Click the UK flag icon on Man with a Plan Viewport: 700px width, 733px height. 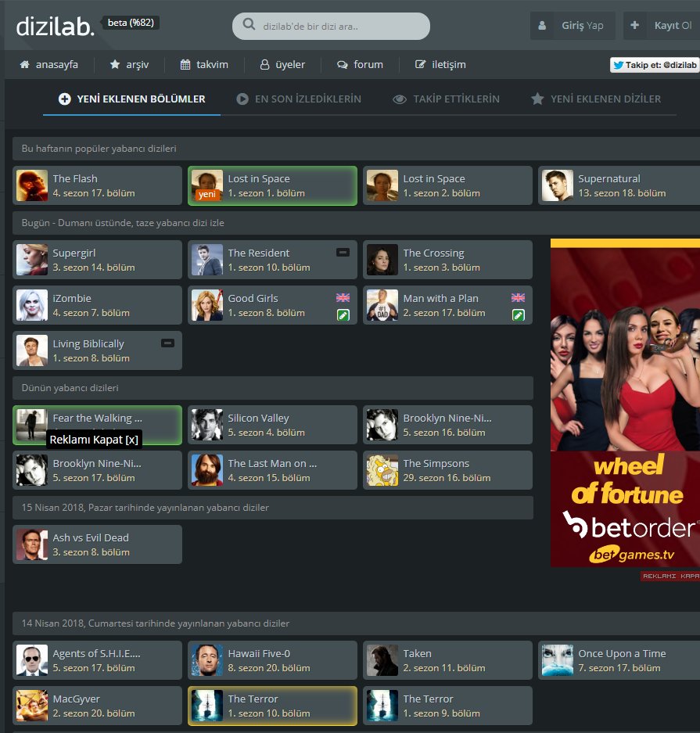pos(518,298)
